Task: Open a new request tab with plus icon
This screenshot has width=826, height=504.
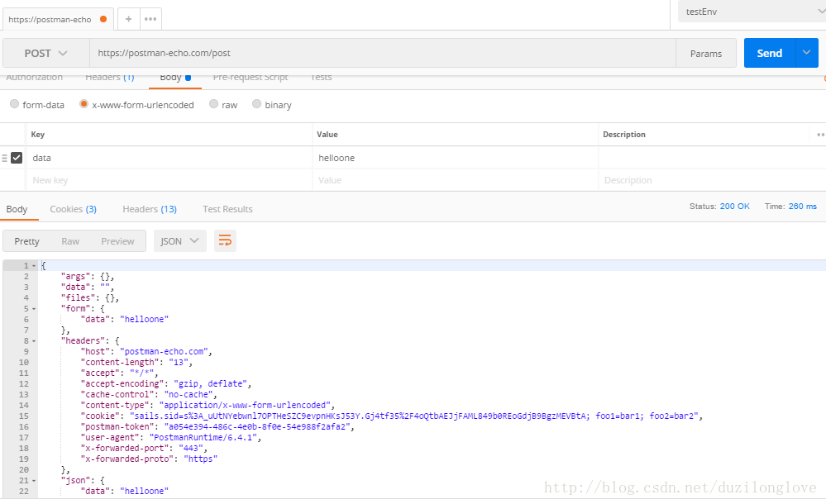Action: tap(128, 18)
